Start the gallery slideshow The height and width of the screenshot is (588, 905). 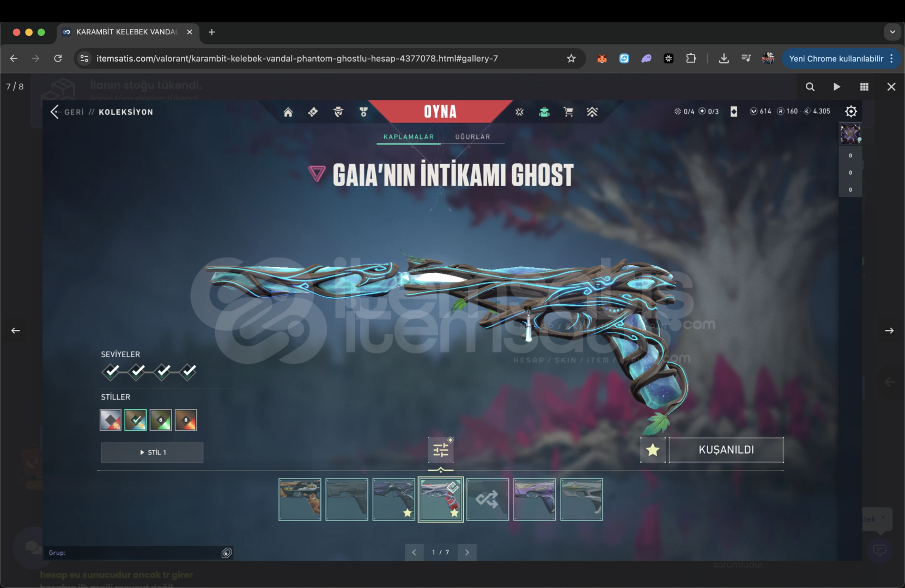coord(837,87)
